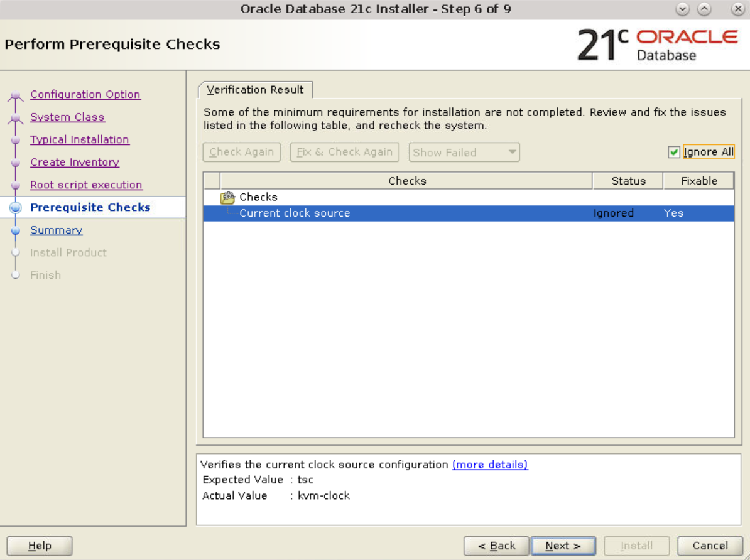Click the Oracle 21c Database logo
The image size is (750, 560).
(x=657, y=45)
